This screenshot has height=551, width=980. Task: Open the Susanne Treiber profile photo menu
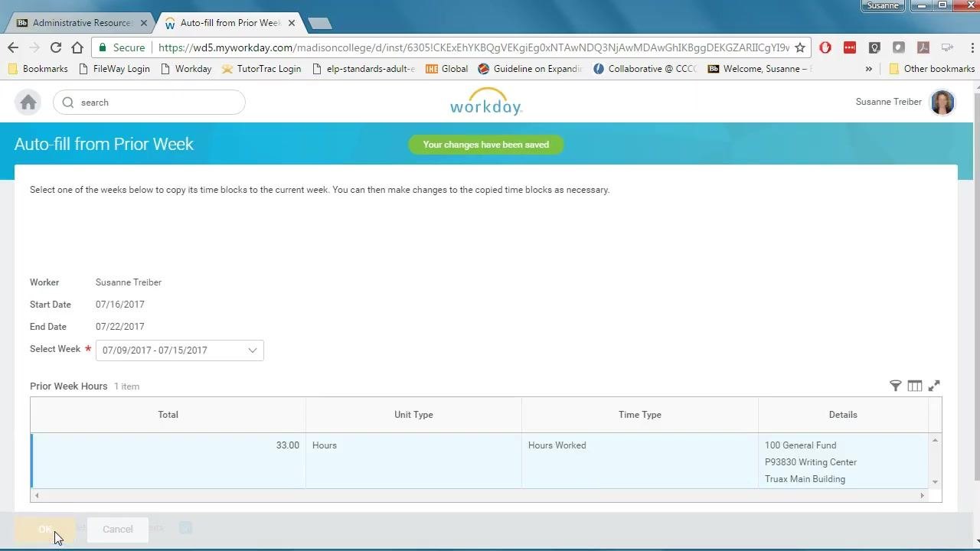(942, 102)
